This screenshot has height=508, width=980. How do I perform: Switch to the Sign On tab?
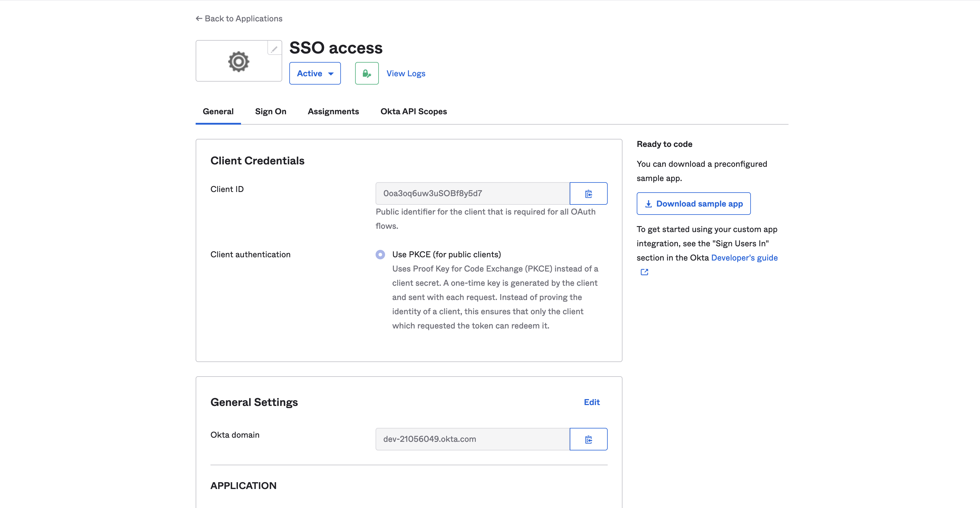point(270,111)
